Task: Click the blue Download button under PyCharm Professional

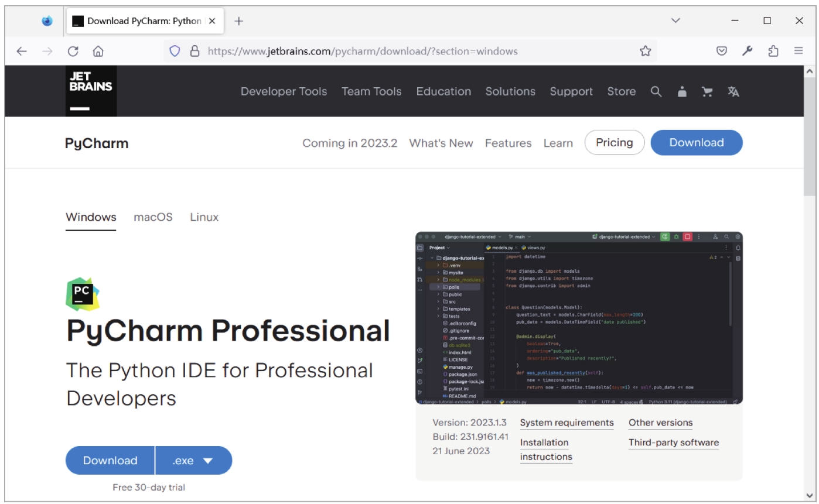Action: coord(110,460)
